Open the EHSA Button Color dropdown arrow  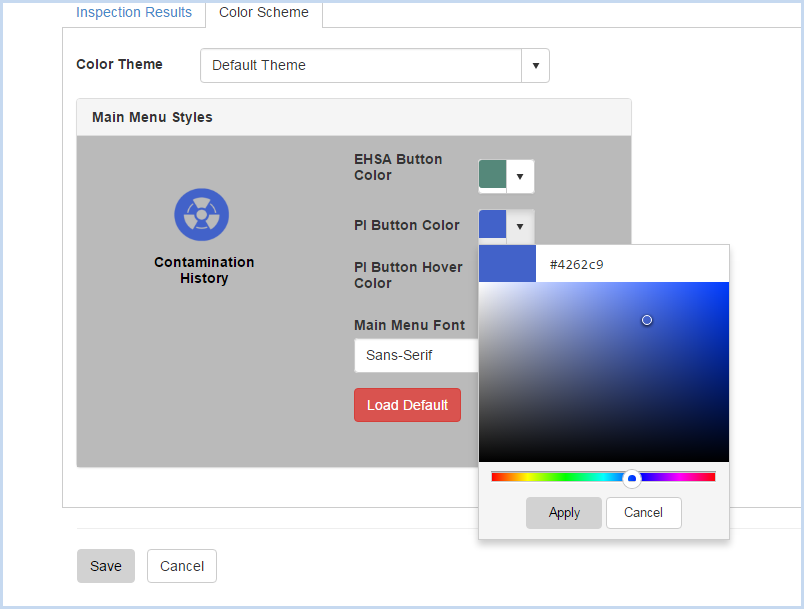pos(520,176)
